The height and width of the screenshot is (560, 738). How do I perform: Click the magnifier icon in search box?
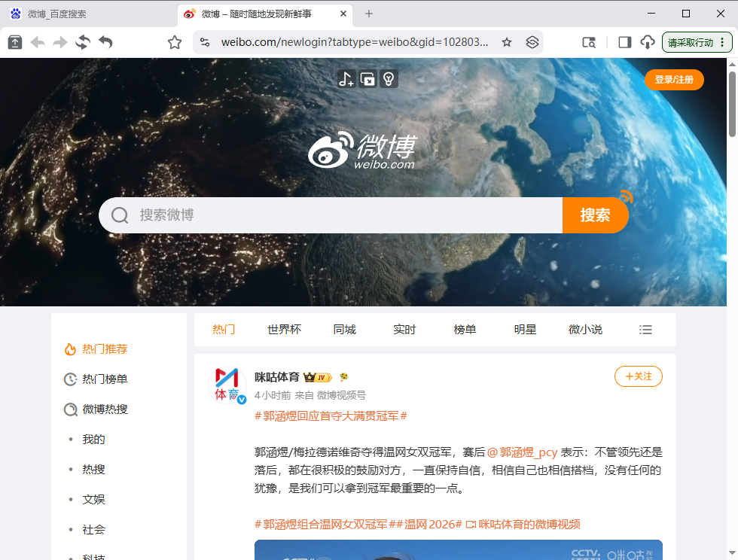(x=120, y=215)
